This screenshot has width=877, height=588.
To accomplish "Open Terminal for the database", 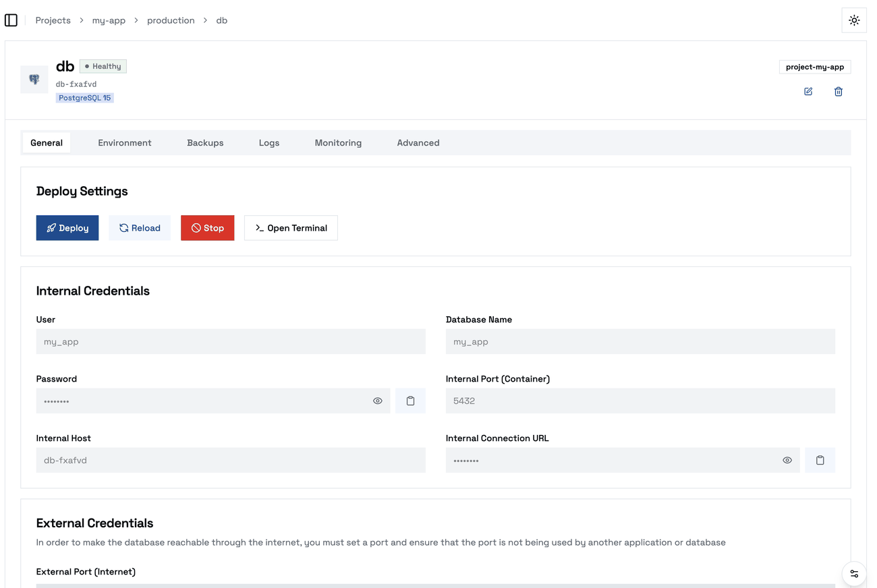I will [x=291, y=228].
